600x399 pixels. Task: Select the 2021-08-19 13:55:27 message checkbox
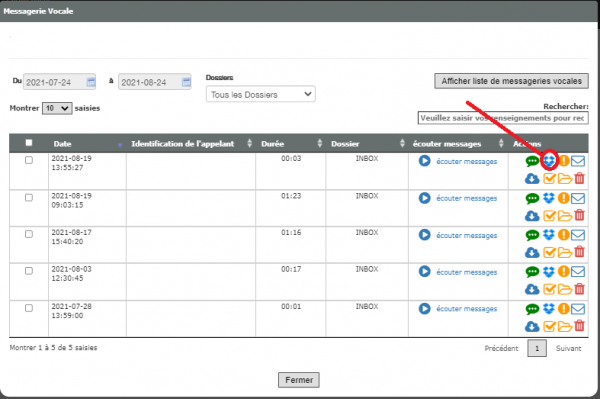tap(29, 160)
